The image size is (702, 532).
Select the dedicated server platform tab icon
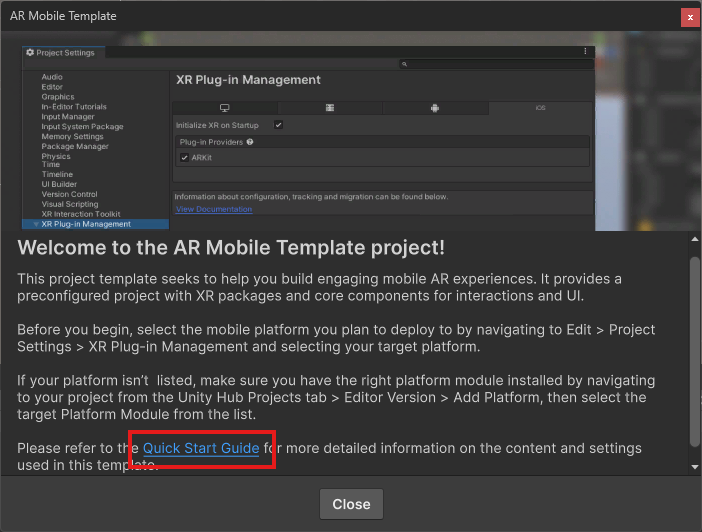(x=330, y=108)
